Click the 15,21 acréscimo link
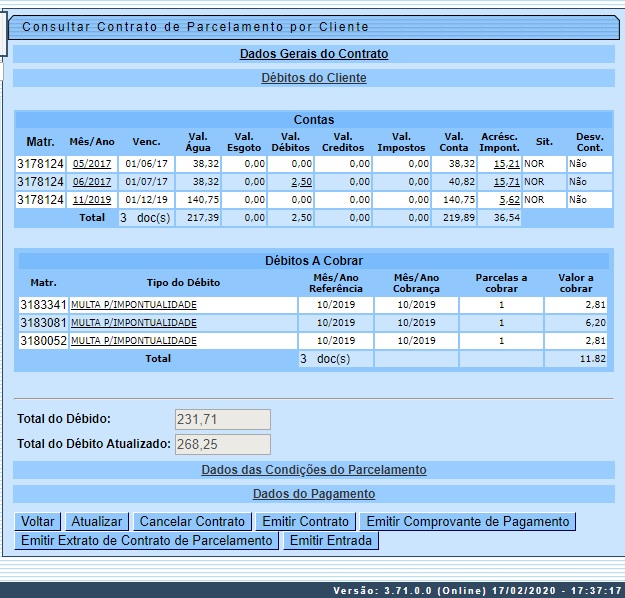The width and height of the screenshot is (625, 598). [506, 164]
